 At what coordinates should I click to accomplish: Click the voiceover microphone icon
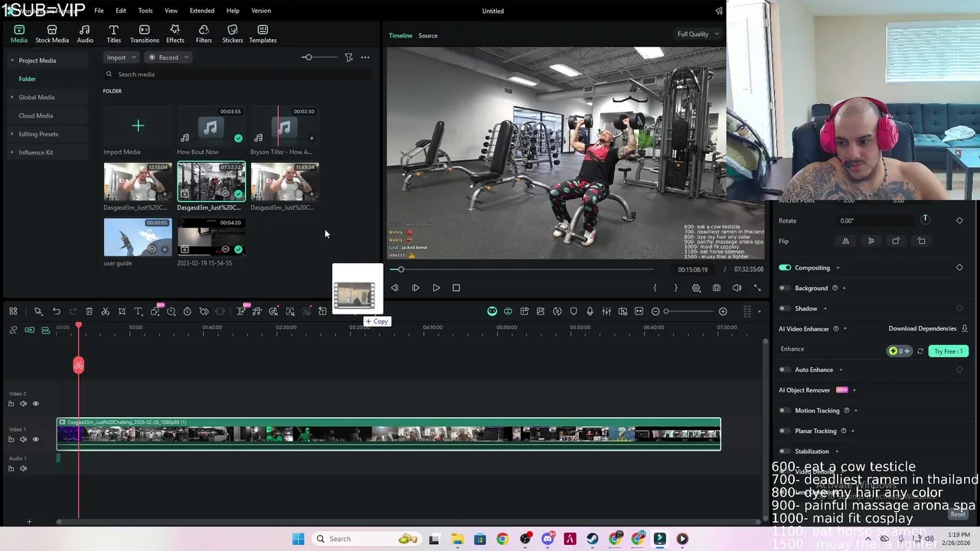(590, 311)
